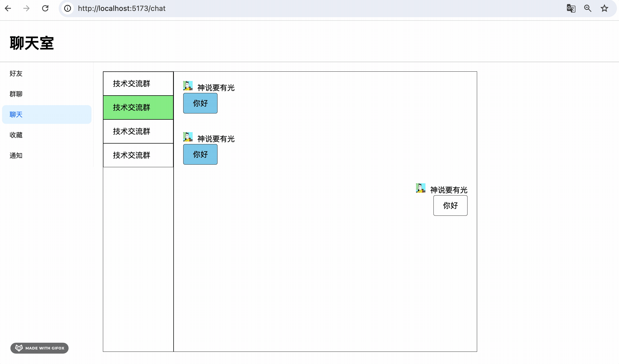Screen dimensions: 619x364
Task: Open the 群聊 menu item
Action: 16,94
